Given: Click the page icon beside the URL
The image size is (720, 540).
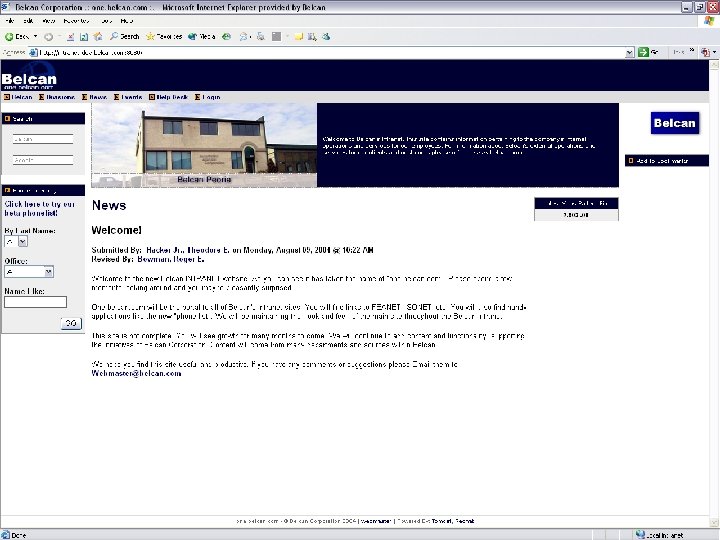Looking at the screenshot, I should pos(33,52).
